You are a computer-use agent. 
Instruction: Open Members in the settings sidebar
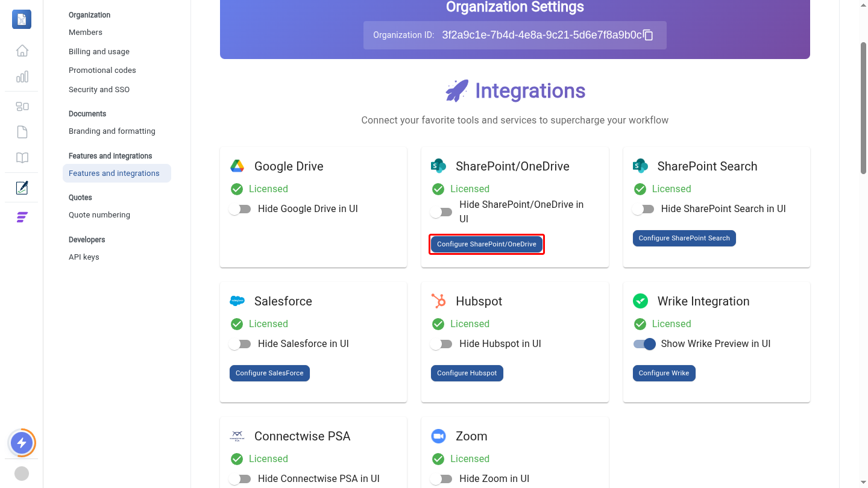[x=86, y=33]
